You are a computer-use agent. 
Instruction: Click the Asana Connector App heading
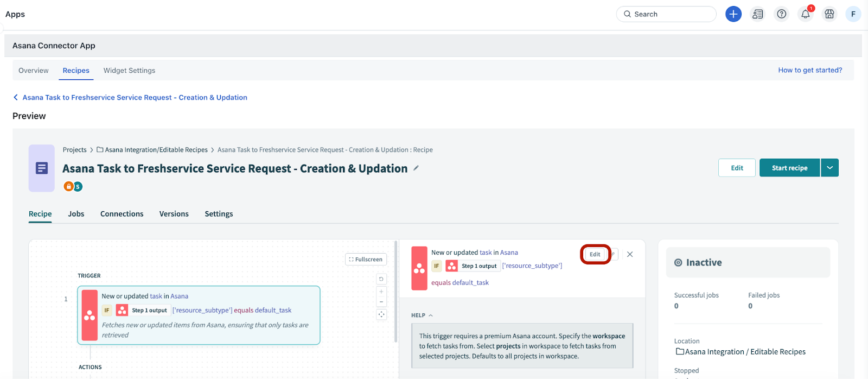(54, 46)
